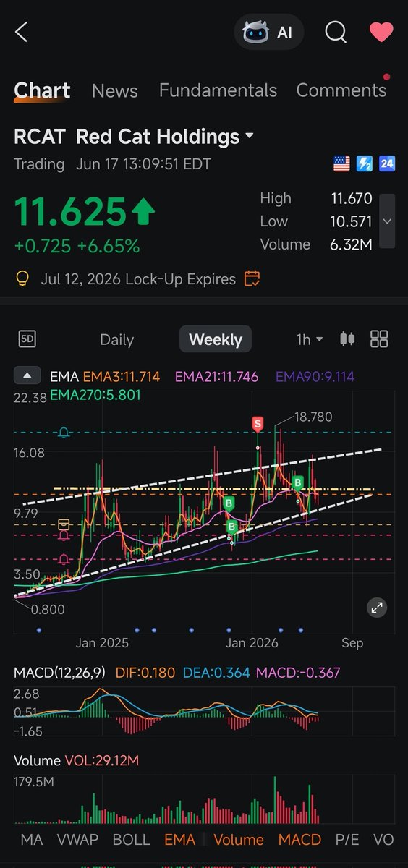Tap the MACD(12,26,9) indicator header
The width and height of the screenshot is (408, 868).
click(59, 673)
